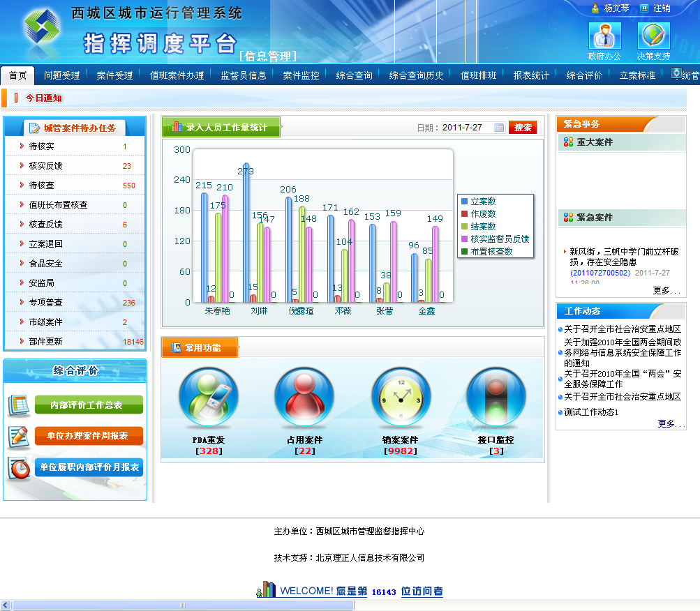Click the 16143 visitor count text
This screenshot has height=611, width=700.
point(384,591)
